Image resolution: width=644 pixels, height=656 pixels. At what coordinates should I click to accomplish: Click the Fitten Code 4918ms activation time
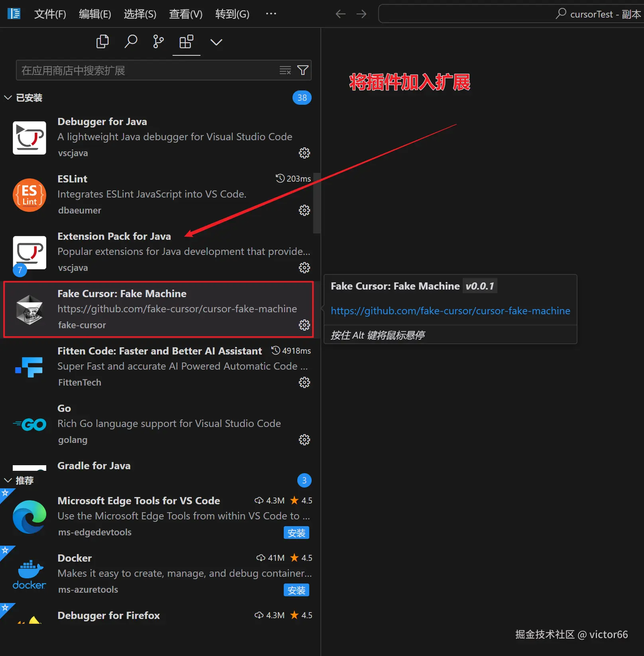(291, 351)
